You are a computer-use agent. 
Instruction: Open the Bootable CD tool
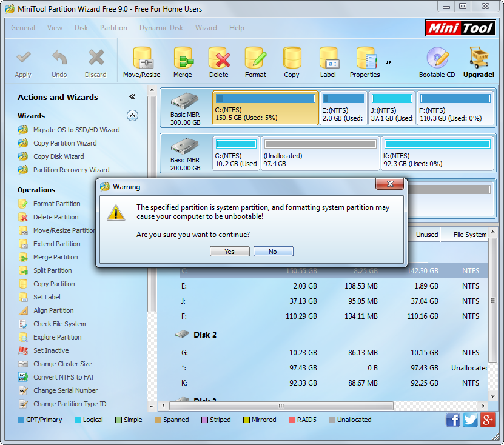(437, 58)
